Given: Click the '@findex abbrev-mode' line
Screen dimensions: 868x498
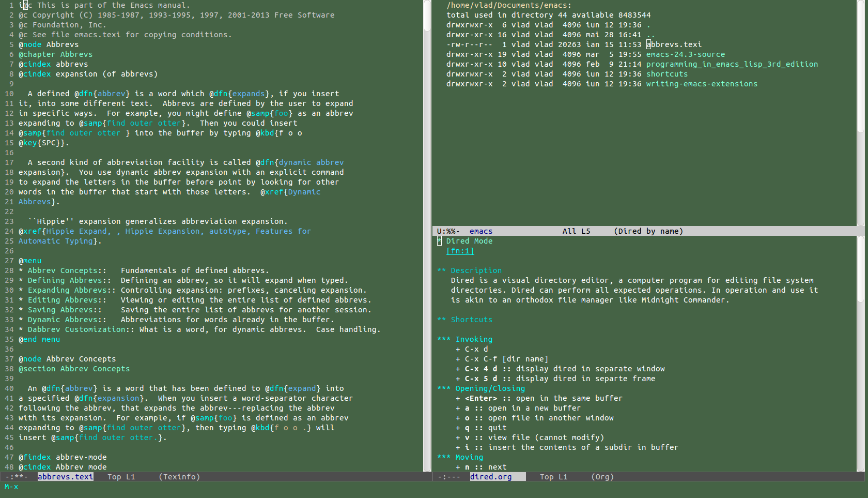Looking at the screenshot, I should (63, 457).
